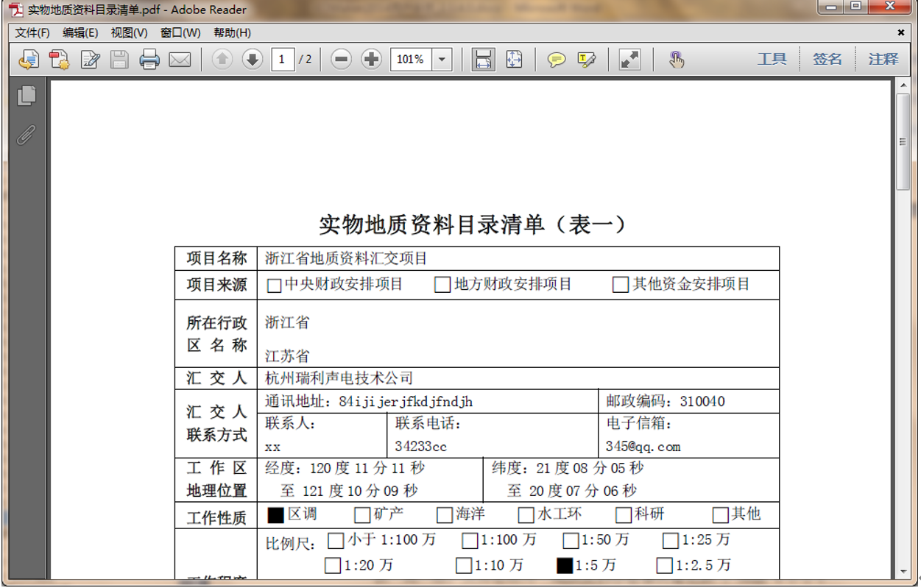The image size is (921, 588).
Task: Check the 地方财政安排项目 checkbox
Action: pos(442,285)
